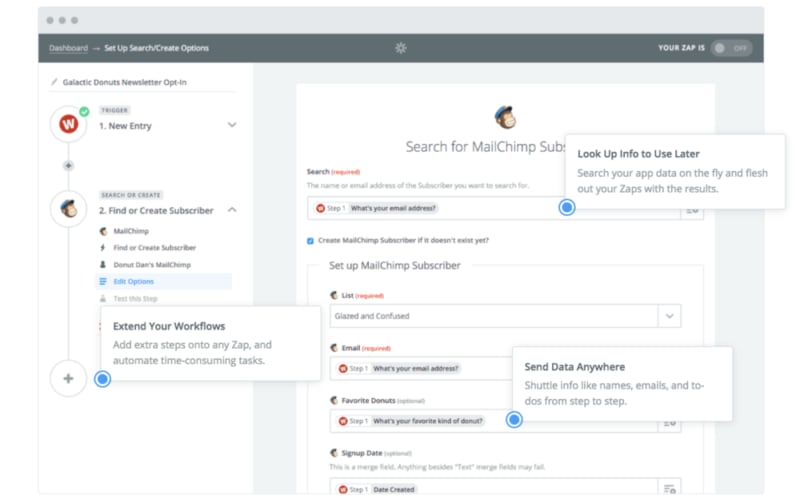Image resolution: width=800 pixels, height=503 pixels.
Task: Click the MailChimp icon beside List label
Action: click(x=334, y=295)
